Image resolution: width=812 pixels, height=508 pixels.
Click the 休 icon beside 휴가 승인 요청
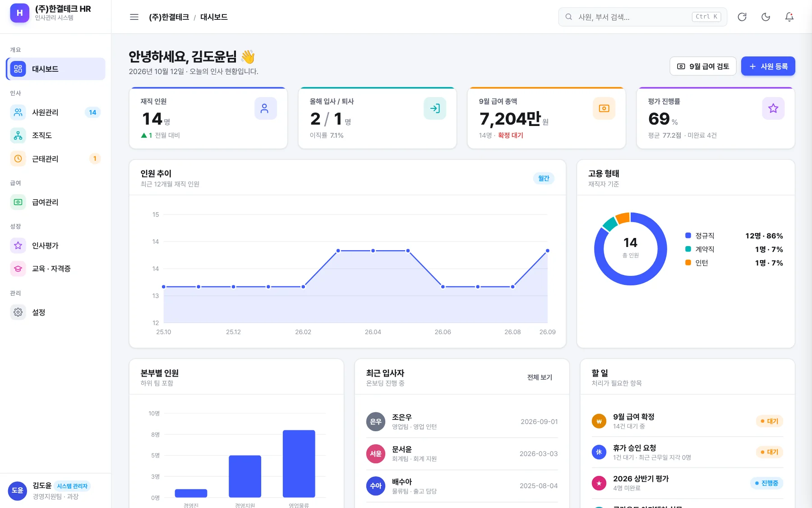[x=599, y=452]
